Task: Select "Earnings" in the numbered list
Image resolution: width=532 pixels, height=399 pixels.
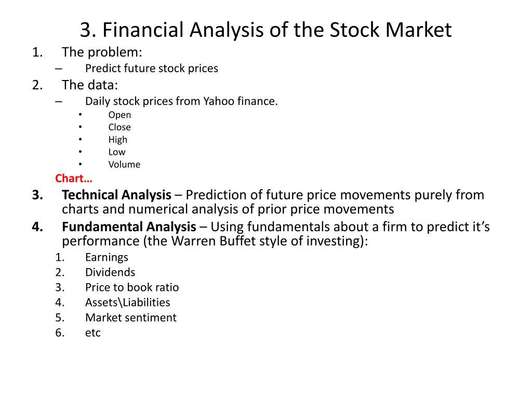Action: pyautogui.click(x=107, y=258)
